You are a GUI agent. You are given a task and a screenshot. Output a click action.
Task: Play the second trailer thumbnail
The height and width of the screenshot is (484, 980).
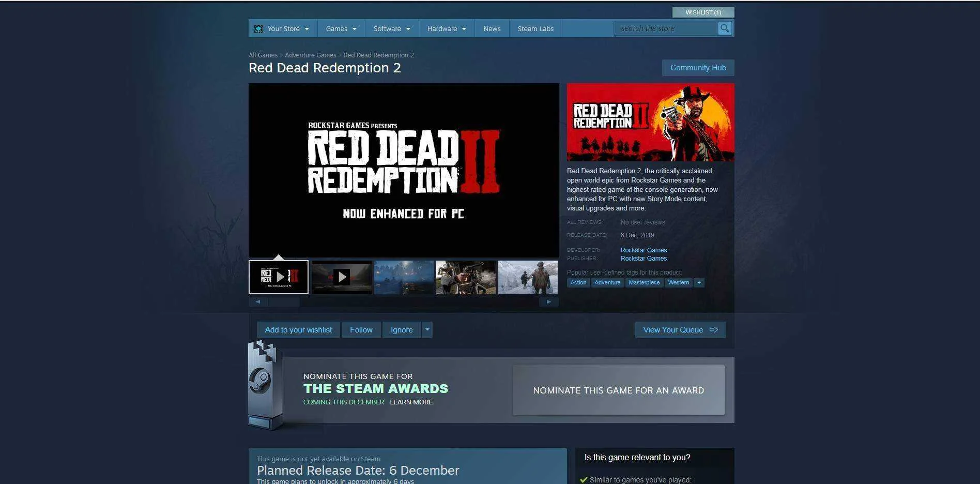coord(342,277)
